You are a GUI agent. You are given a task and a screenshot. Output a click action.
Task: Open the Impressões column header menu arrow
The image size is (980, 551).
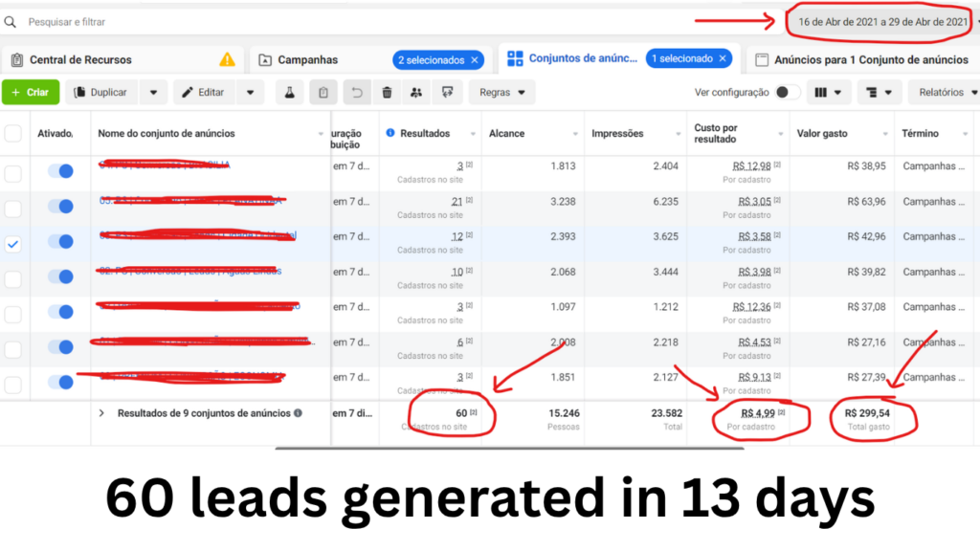click(x=678, y=134)
